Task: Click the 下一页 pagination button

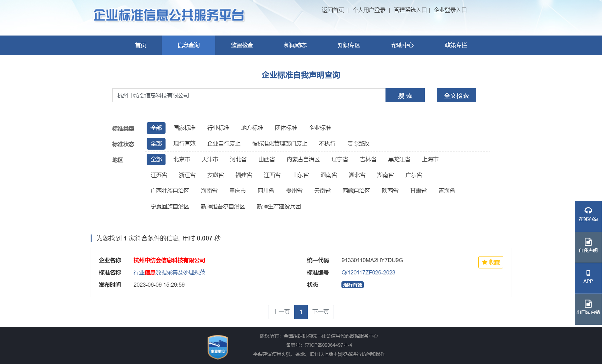Action: tap(321, 312)
